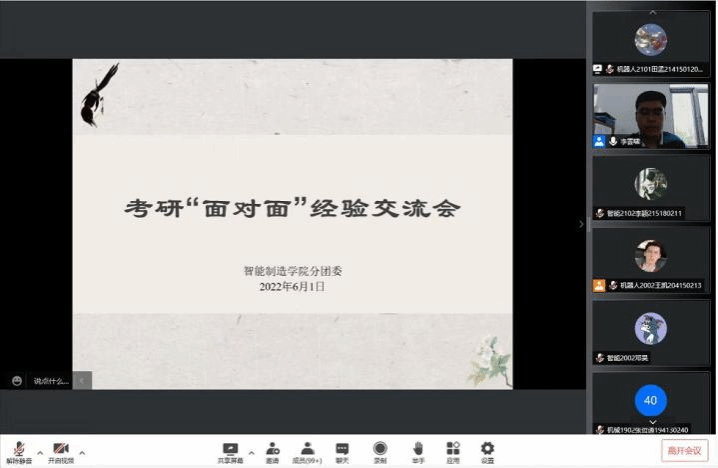This screenshot has width=718, height=468.
Task: Start screen sharing (共享屏幕)
Action: pos(230,451)
